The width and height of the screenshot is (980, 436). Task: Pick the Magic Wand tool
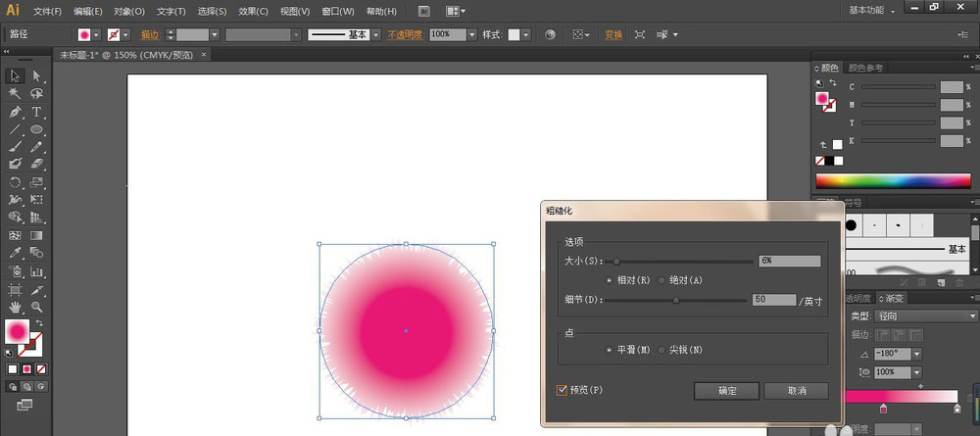(16, 93)
